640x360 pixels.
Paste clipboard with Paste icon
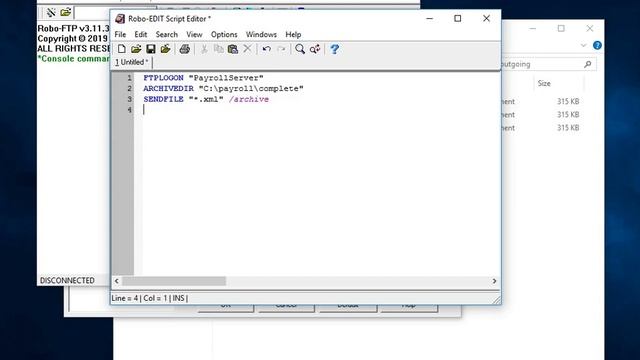[233, 49]
